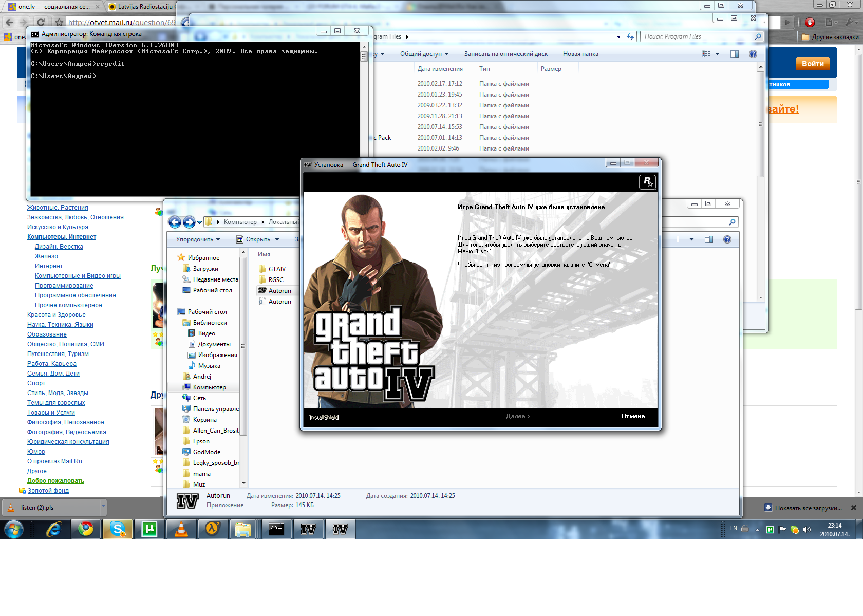This screenshot has height=616, width=863.
Task: Click Новая папка in the toolbar
Action: (580, 54)
